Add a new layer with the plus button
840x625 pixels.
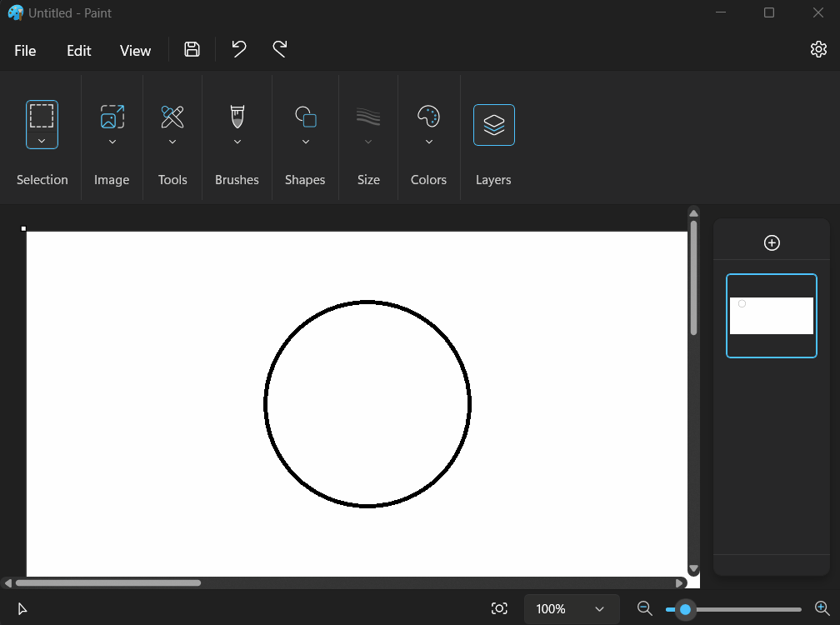(771, 242)
